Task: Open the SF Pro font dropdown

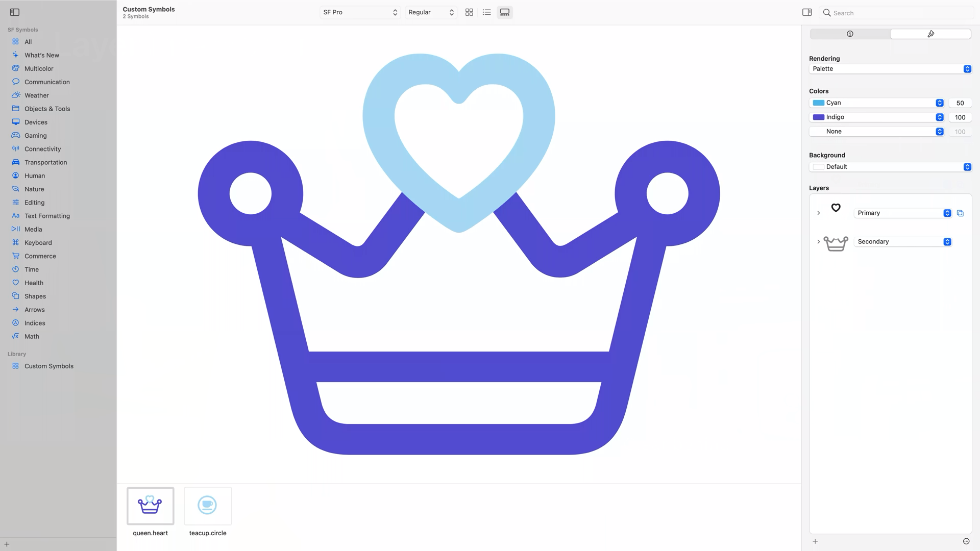Action: pyautogui.click(x=360, y=12)
